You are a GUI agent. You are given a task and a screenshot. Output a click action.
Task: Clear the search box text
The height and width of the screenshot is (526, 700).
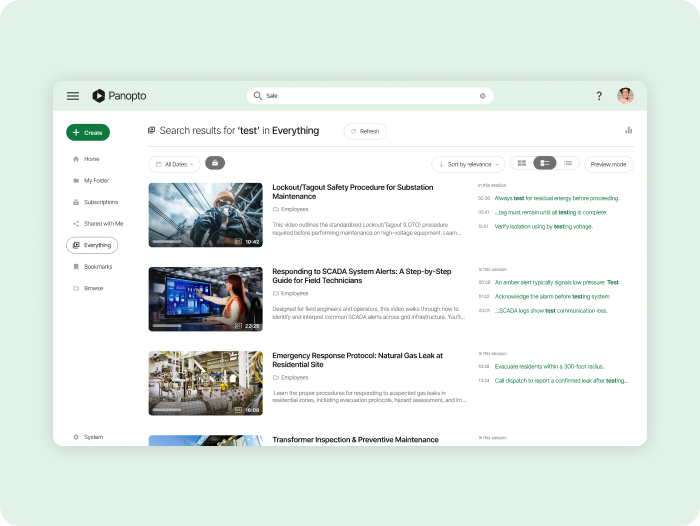tap(482, 96)
